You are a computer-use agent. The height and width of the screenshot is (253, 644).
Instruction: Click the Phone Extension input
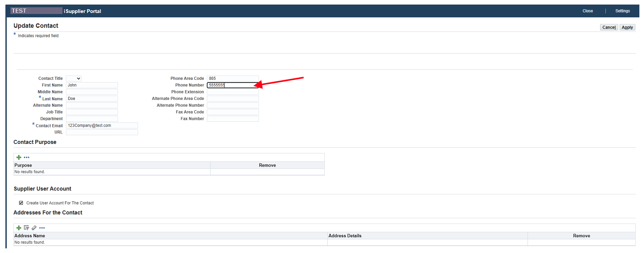point(233,92)
